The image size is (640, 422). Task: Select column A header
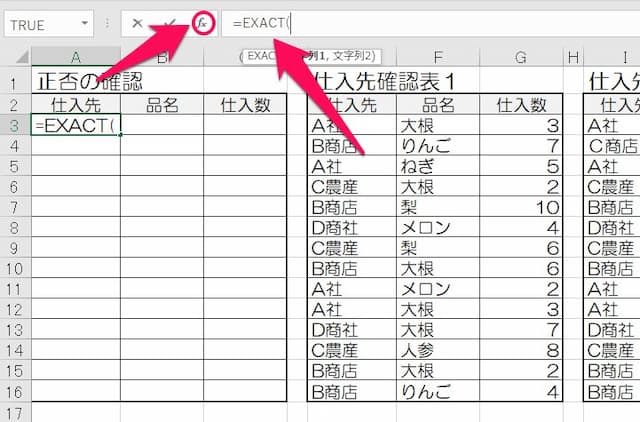pyautogui.click(x=76, y=57)
